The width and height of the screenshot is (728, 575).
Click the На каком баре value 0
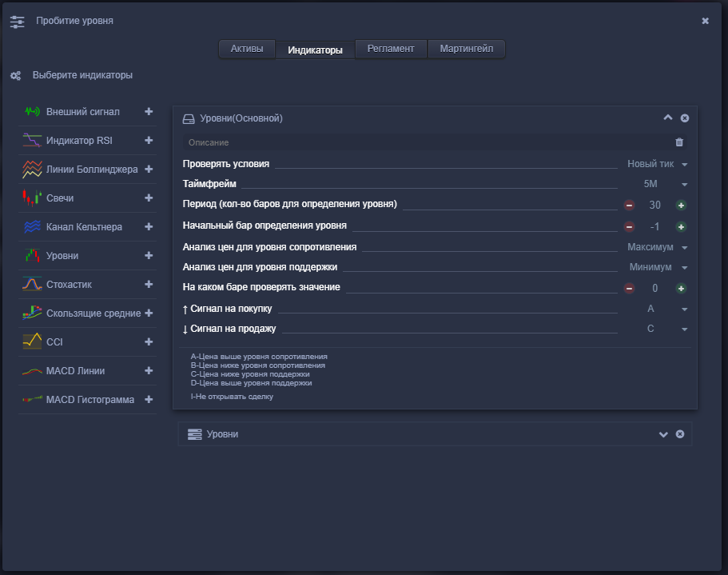pyautogui.click(x=654, y=289)
